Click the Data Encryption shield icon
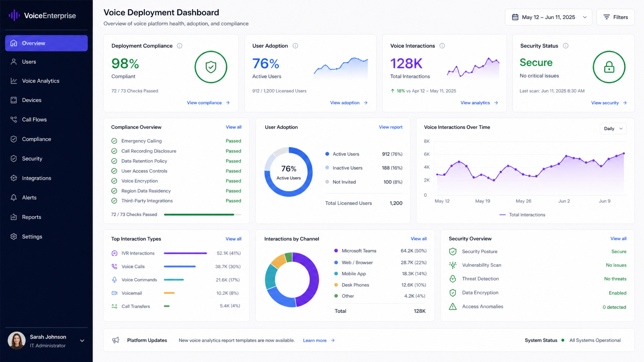 click(x=453, y=293)
